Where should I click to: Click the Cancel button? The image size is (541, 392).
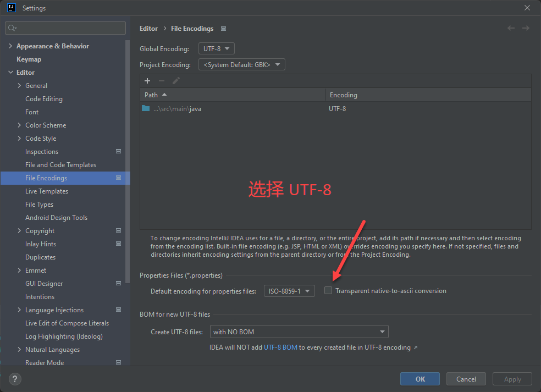pyautogui.click(x=466, y=379)
